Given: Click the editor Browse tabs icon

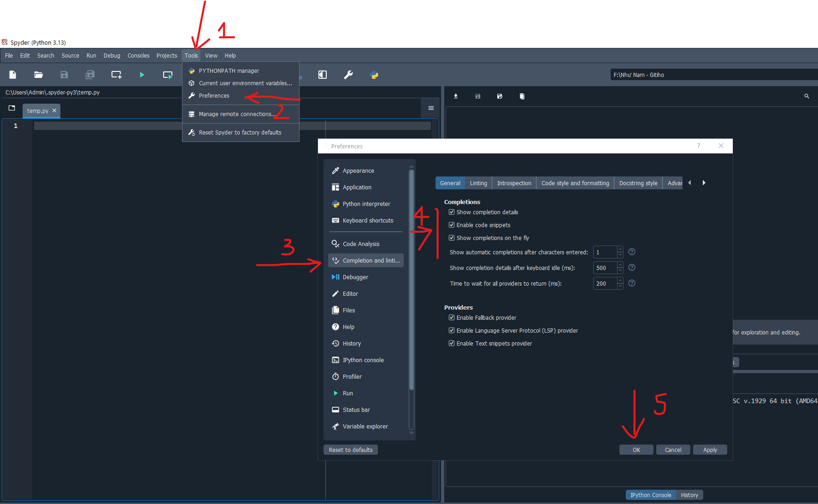Looking at the screenshot, I should click(12, 108).
